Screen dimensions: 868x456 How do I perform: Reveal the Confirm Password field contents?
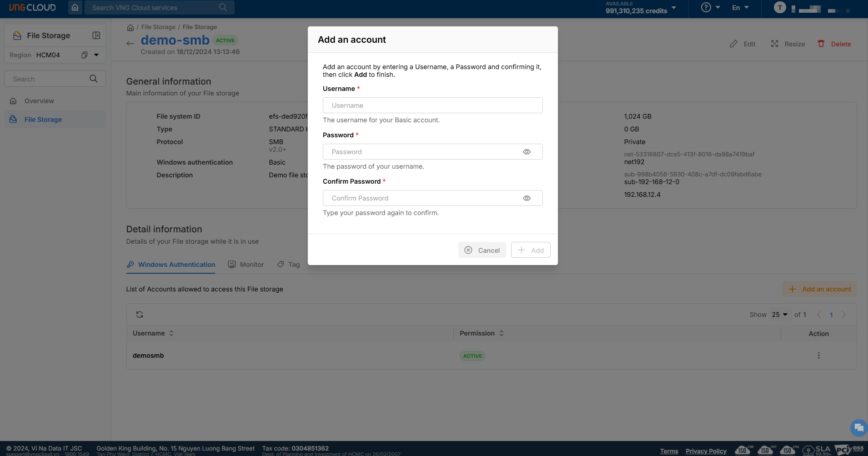pyautogui.click(x=527, y=198)
